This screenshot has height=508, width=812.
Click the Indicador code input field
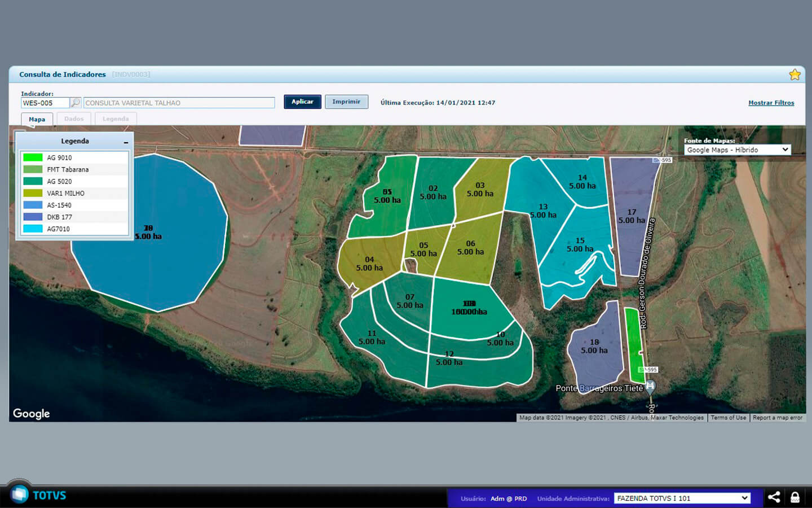click(x=45, y=103)
